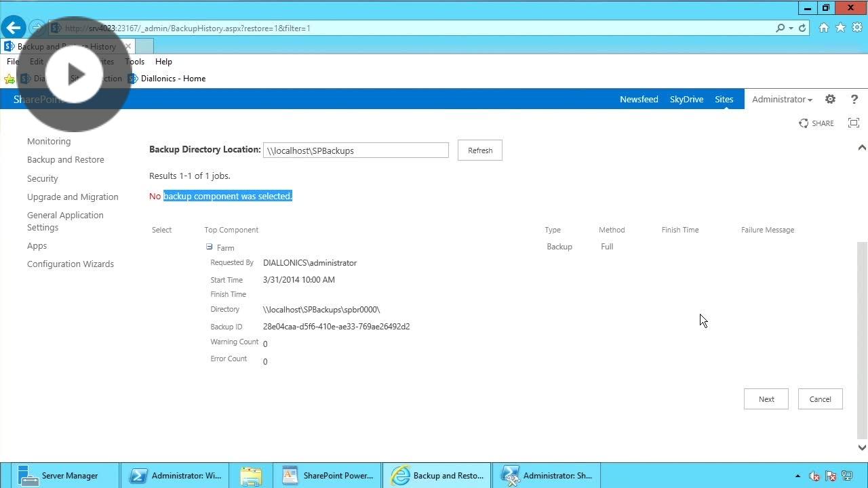Open the Administrator account menu

pos(781,99)
